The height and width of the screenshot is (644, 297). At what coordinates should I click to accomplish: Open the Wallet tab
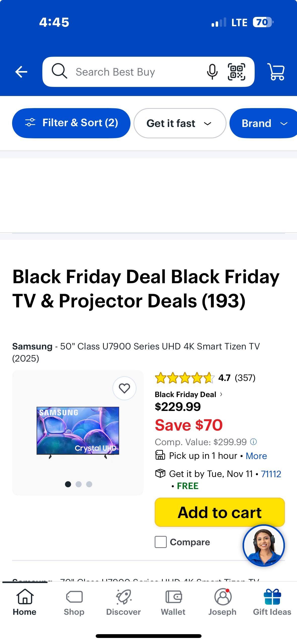coord(173,602)
